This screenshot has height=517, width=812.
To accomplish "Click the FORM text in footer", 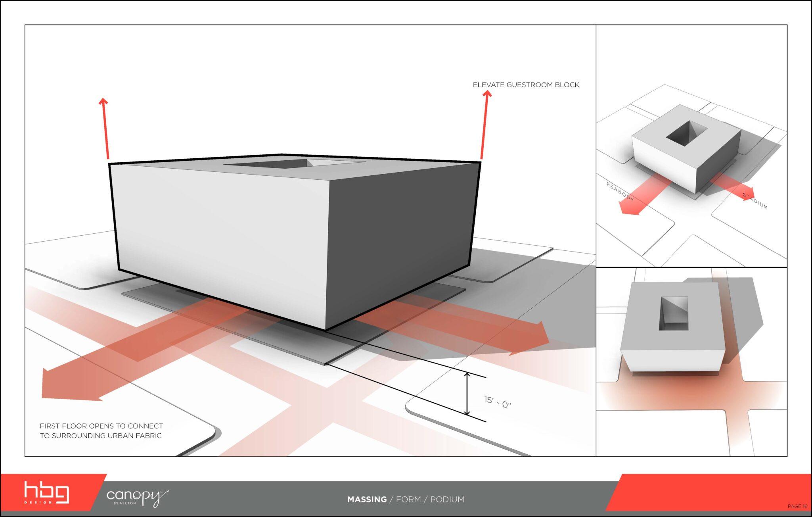I will 408,500.
